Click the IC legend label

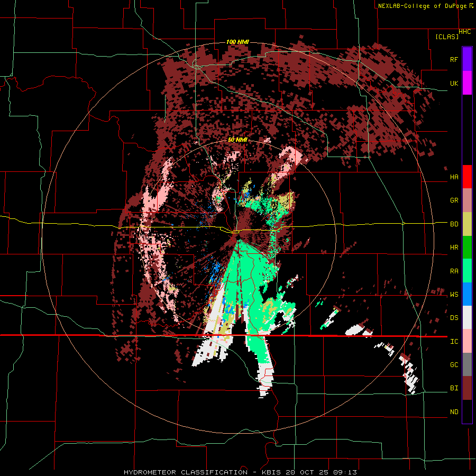tap(454, 342)
